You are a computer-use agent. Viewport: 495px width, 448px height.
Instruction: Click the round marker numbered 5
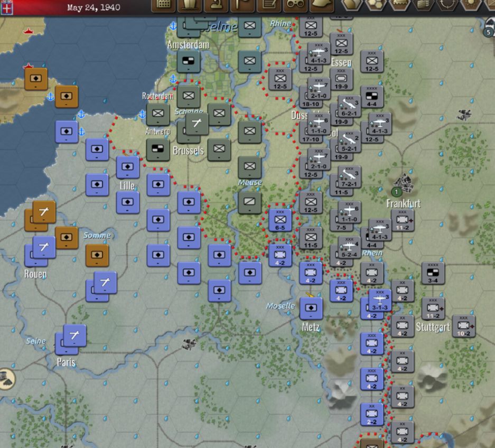point(488,32)
